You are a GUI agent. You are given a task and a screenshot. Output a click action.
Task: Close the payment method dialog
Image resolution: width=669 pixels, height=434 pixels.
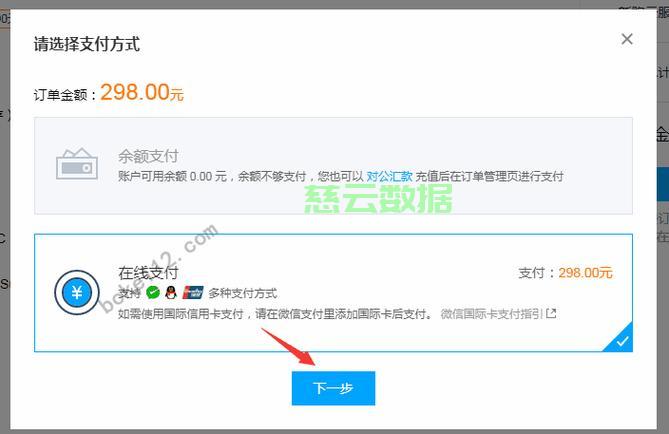click(627, 39)
